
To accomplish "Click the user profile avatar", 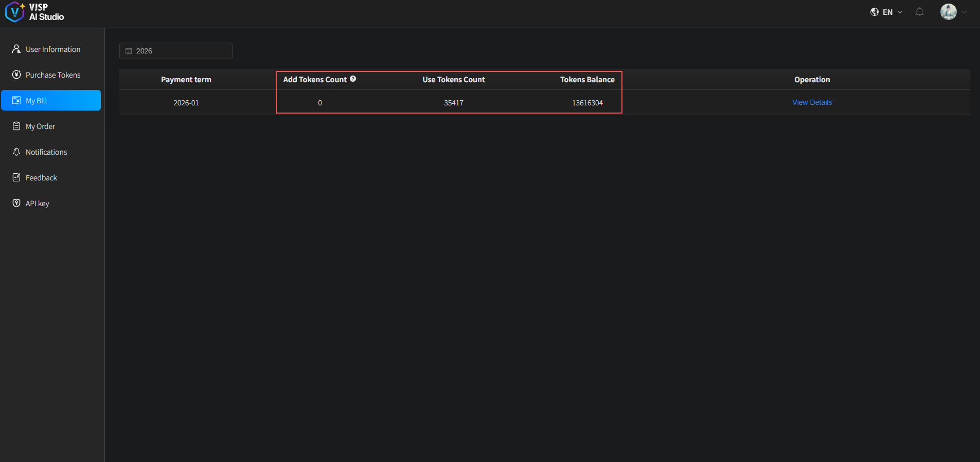I will click(x=948, y=12).
